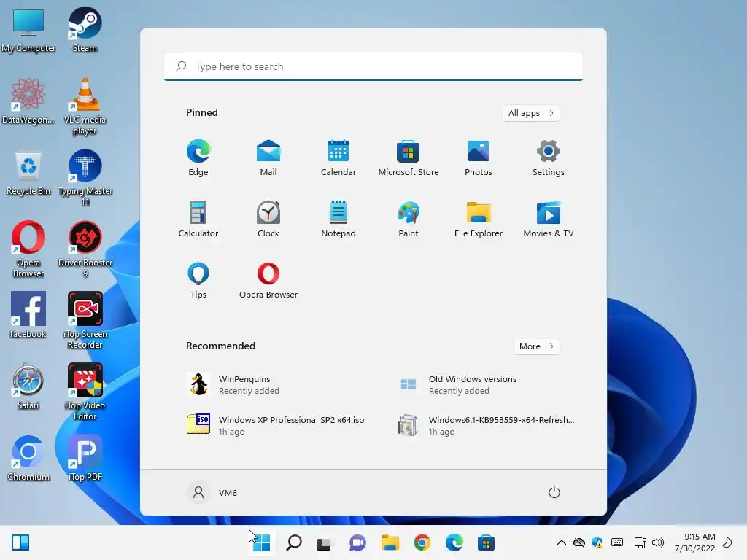This screenshot has height=560, width=747.
Task: Open the clock showing 9:15 AM
Action: point(695,542)
